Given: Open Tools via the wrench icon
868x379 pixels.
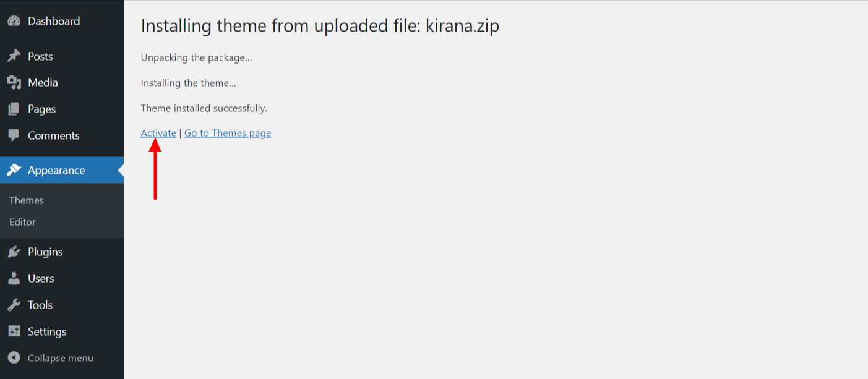Looking at the screenshot, I should click(15, 305).
